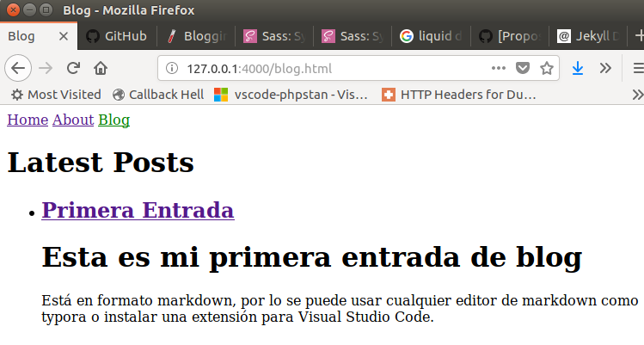The image size is (644, 345).
Task: Show more bookmarks toolbar items
Action: tap(637, 95)
